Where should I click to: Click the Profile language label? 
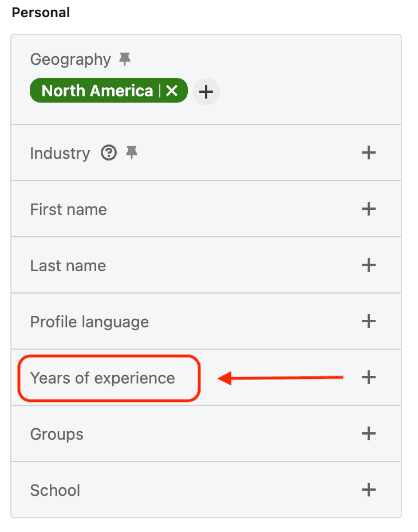click(89, 322)
